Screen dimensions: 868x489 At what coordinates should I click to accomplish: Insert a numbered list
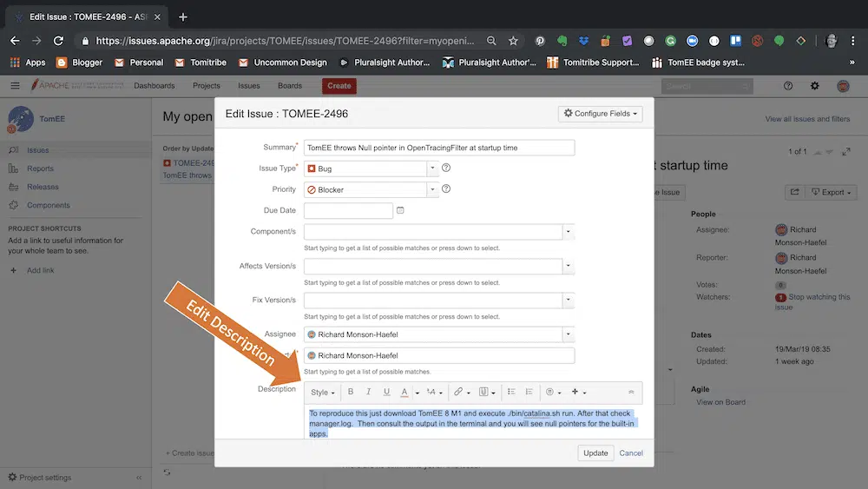529,392
